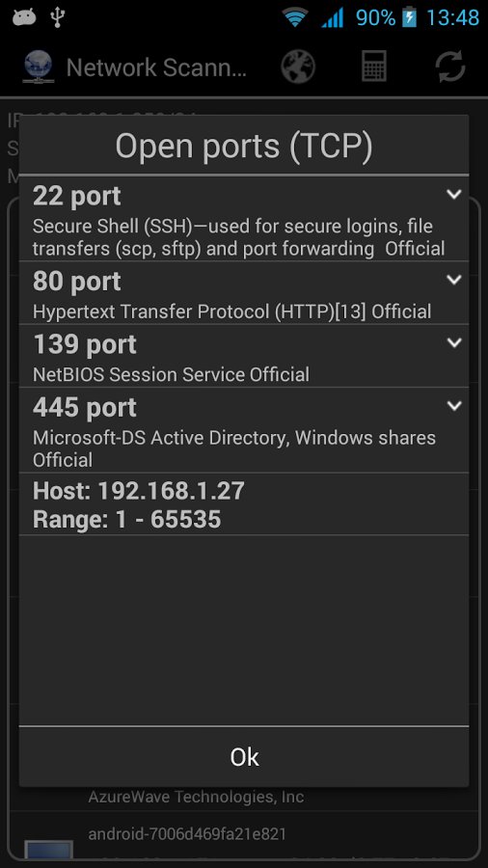The height and width of the screenshot is (868, 488).
Task: Select the 80 port HTTP entry
Action: (244, 292)
